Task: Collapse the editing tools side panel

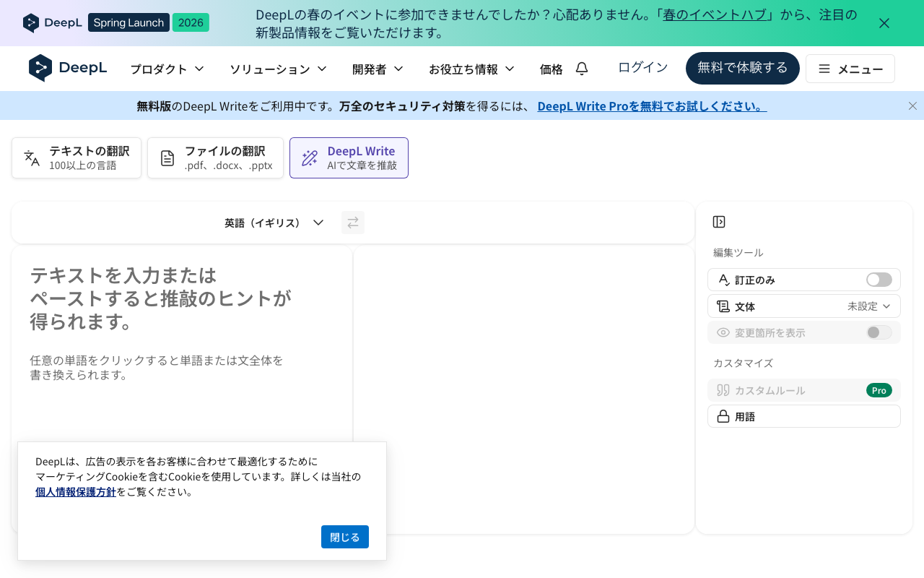Action: coord(718,222)
